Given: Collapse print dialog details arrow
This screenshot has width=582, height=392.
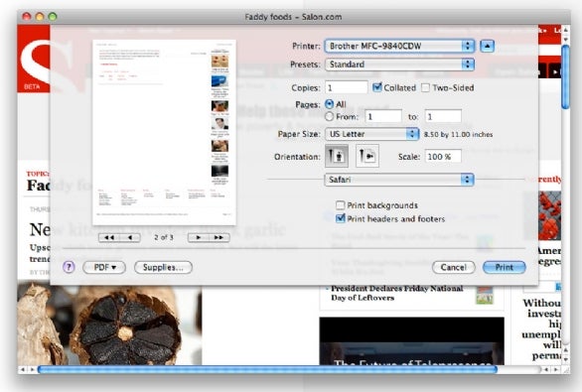Looking at the screenshot, I should coord(487,46).
